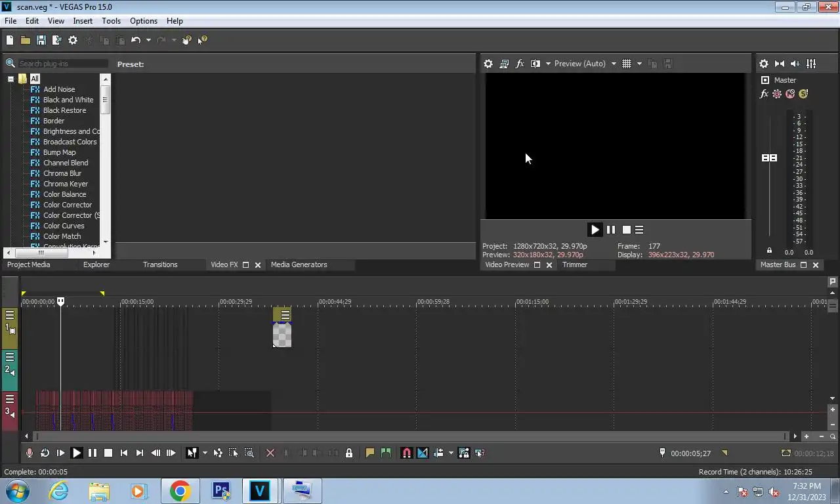Open the overlays grid dropdown arrow
The height and width of the screenshot is (504, 840).
(x=639, y=64)
